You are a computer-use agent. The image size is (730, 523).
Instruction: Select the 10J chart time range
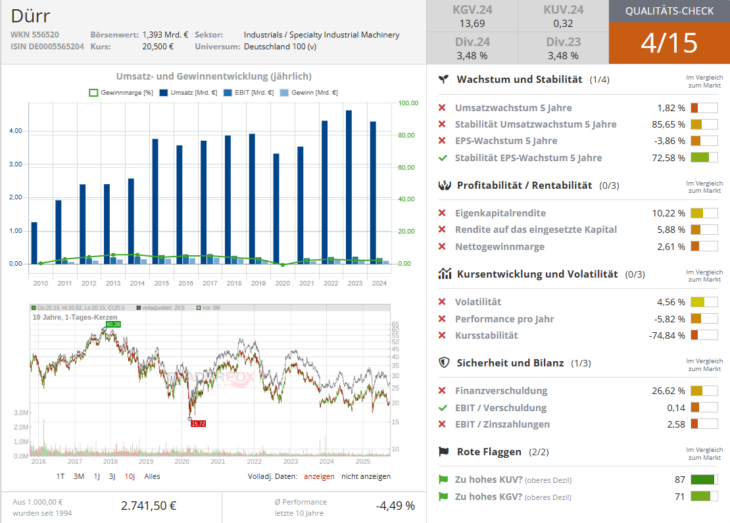pyautogui.click(x=130, y=476)
